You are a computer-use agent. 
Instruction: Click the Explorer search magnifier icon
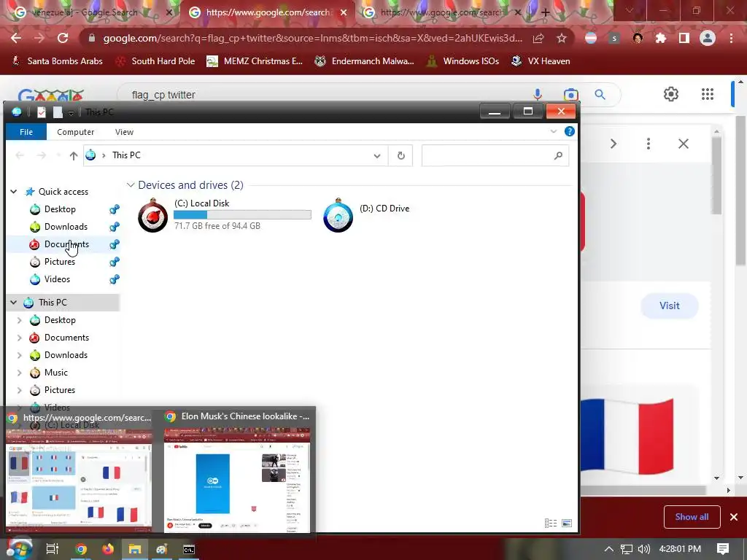click(558, 156)
